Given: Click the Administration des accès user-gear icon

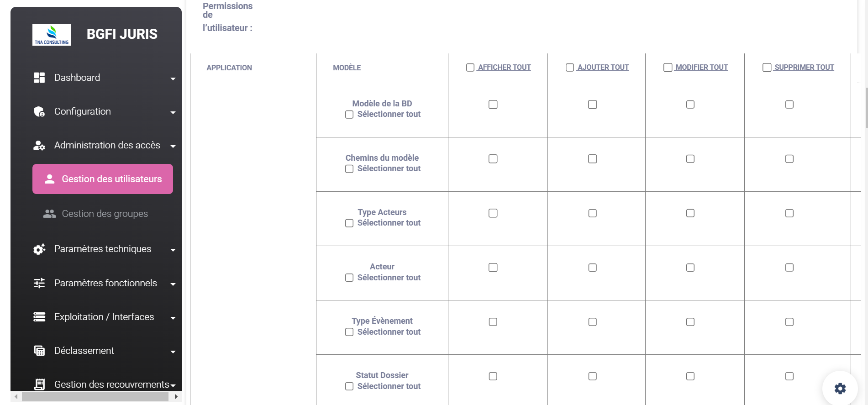Looking at the screenshot, I should coord(39,145).
